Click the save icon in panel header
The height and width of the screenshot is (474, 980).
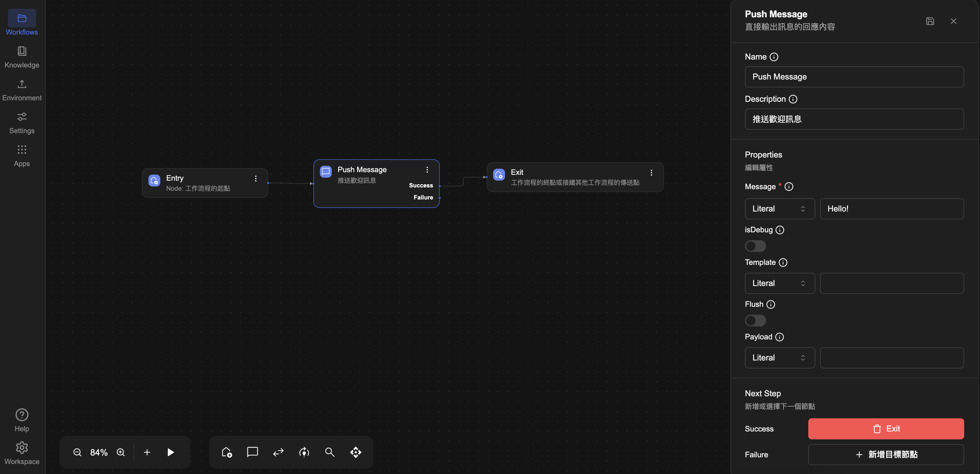coord(930,21)
